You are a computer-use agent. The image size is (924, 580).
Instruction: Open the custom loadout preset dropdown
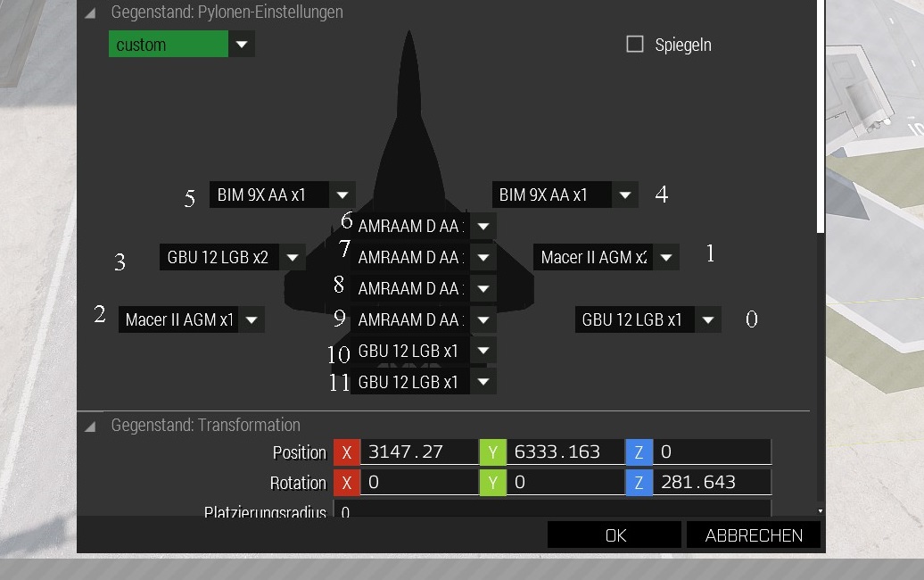tap(241, 45)
